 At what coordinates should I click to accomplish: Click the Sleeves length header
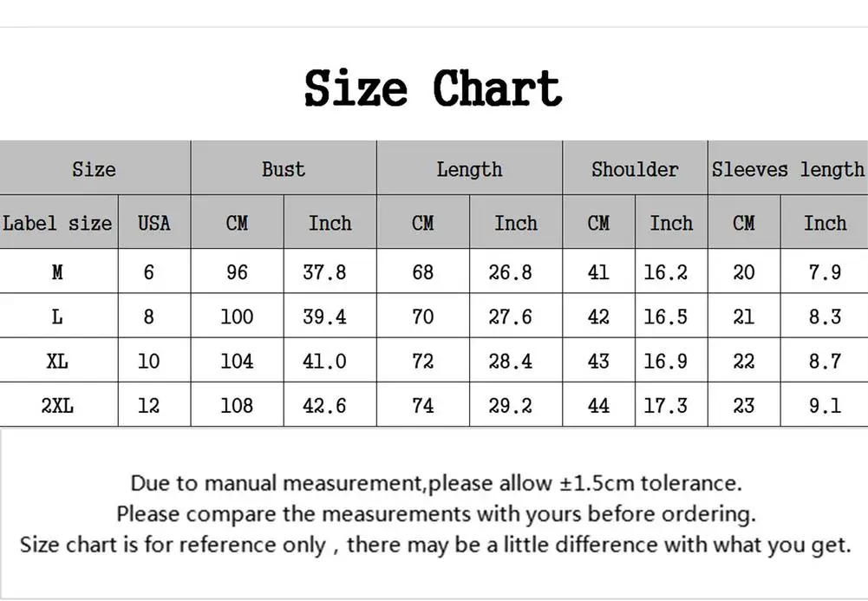787,169
